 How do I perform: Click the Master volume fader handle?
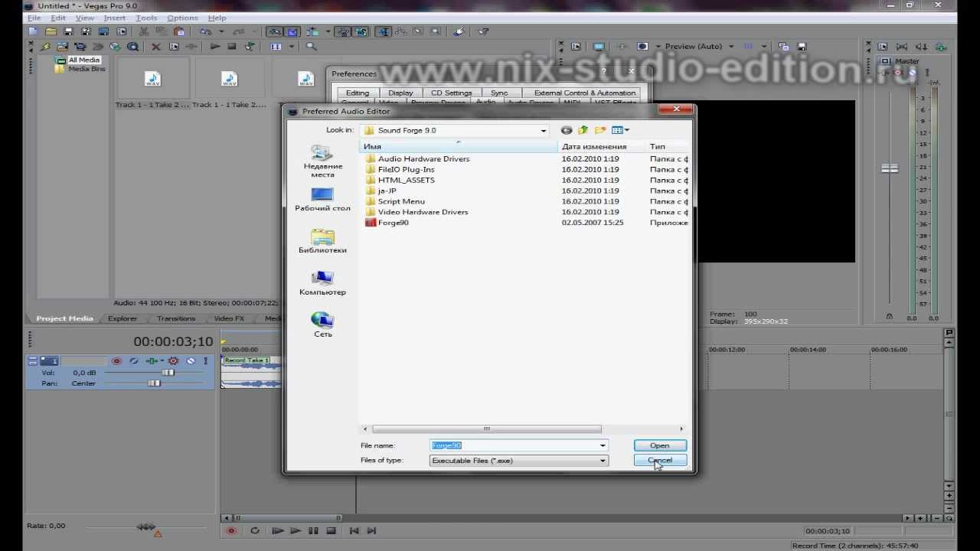coord(890,168)
